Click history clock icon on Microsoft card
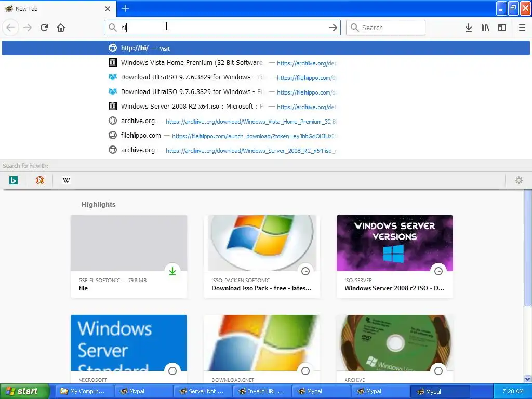The height and width of the screenshot is (399, 532). pyautogui.click(x=172, y=371)
